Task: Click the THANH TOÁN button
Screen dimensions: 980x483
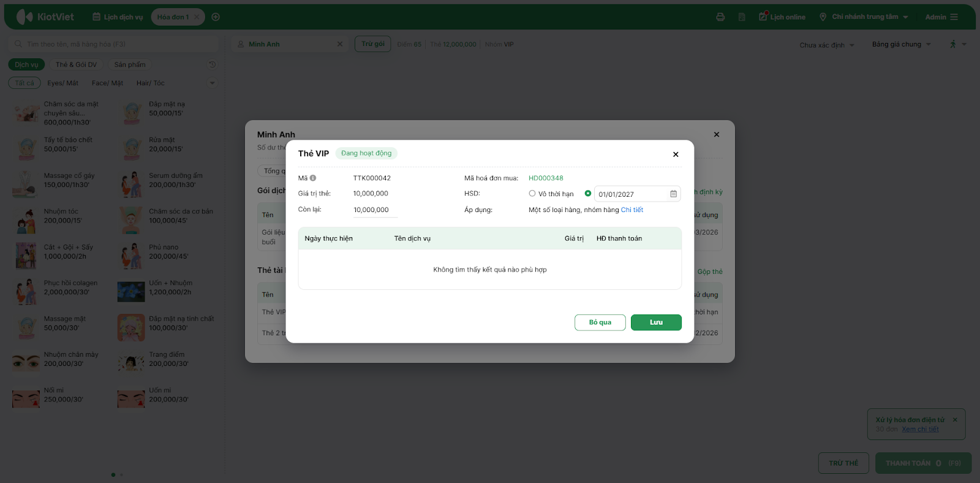Action: coord(923,463)
